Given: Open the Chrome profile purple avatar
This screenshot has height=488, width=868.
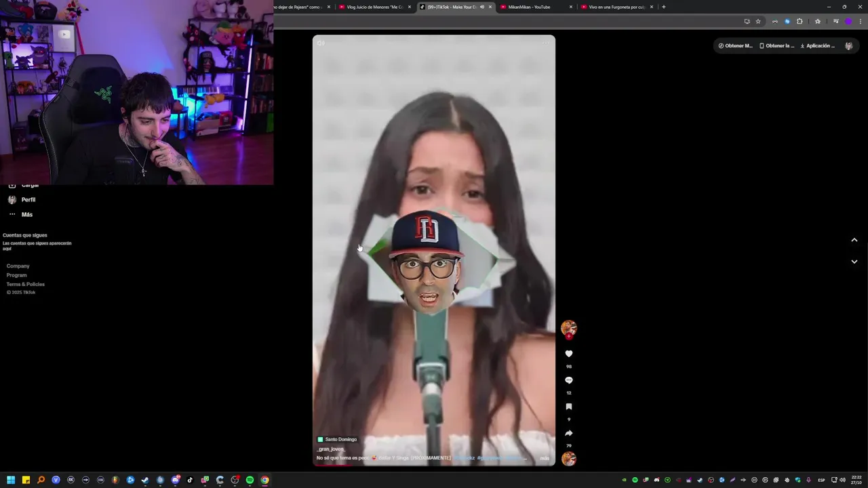Looking at the screenshot, I should coord(848,21).
